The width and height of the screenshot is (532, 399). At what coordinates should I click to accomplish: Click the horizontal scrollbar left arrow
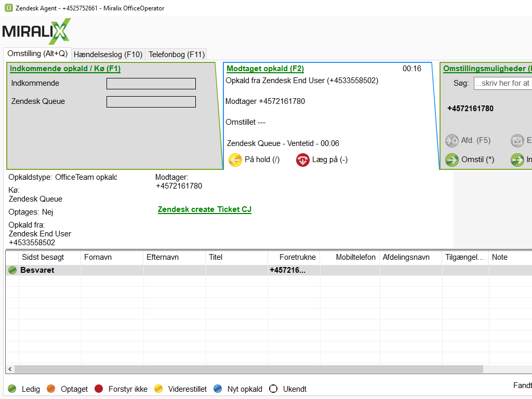10,369
